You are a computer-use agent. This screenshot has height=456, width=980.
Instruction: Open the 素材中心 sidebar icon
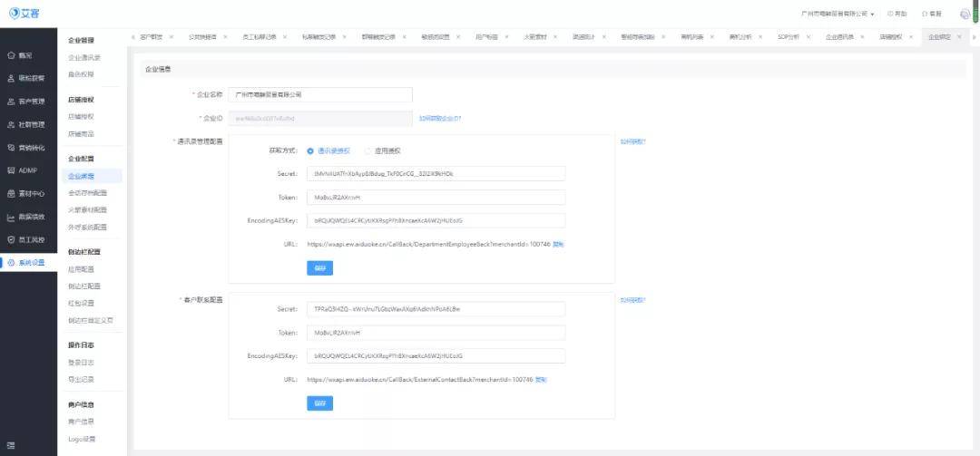(11, 194)
